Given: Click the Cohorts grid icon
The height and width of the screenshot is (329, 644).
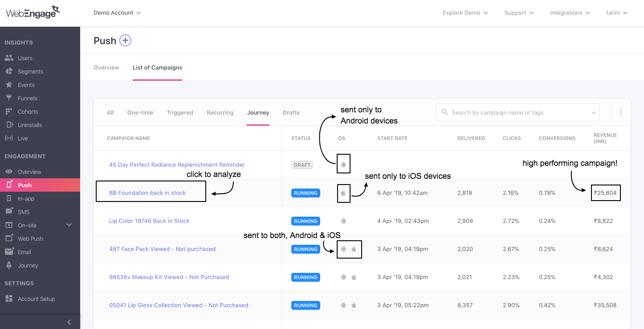Looking at the screenshot, I should pyautogui.click(x=8, y=111).
